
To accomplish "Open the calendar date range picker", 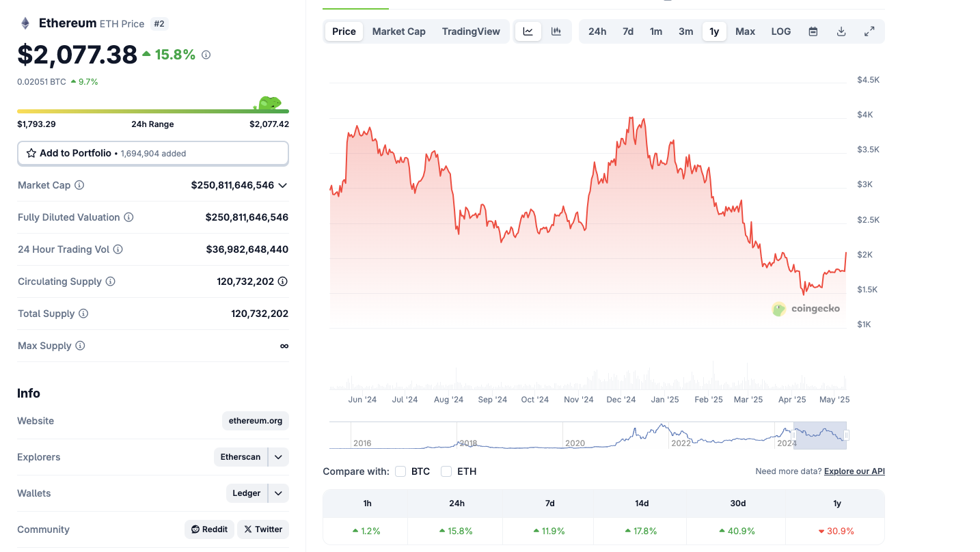I will tap(813, 31).
